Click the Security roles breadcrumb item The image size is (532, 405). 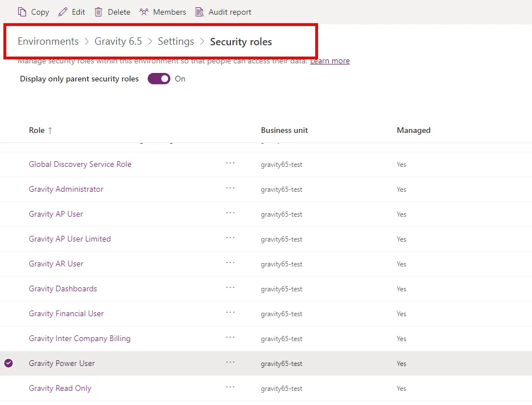(241, 42)
